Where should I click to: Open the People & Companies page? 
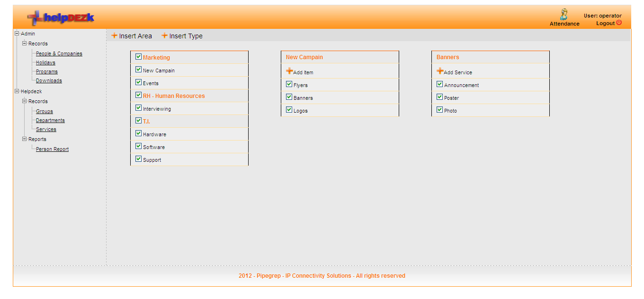click(x=59, y=53)
